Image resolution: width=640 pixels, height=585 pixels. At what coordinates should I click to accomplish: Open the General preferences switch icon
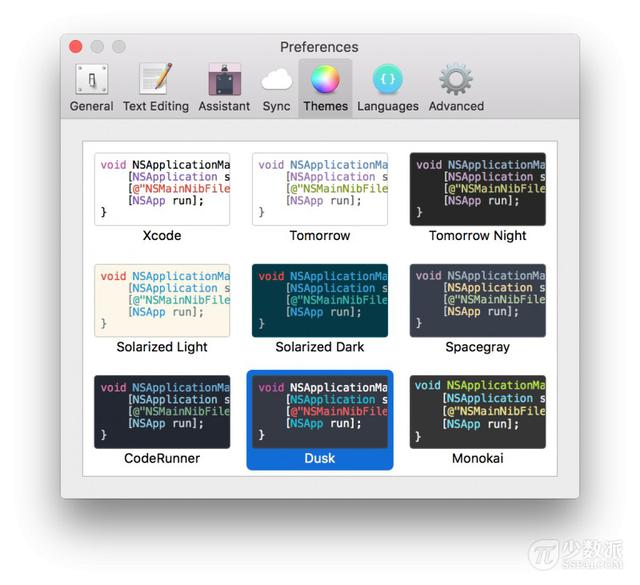(x=91, y=80)
